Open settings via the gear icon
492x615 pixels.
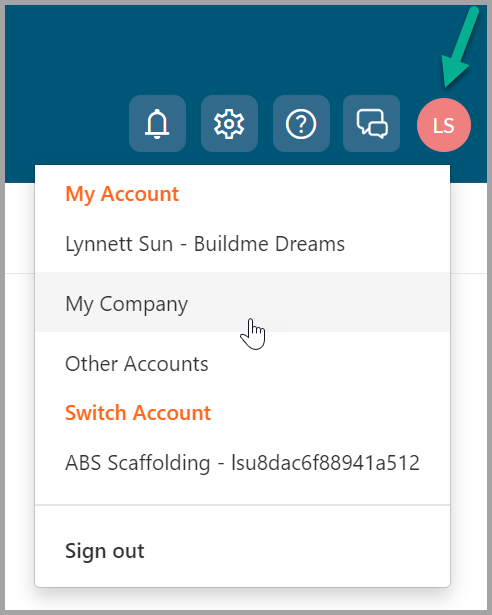229,124
